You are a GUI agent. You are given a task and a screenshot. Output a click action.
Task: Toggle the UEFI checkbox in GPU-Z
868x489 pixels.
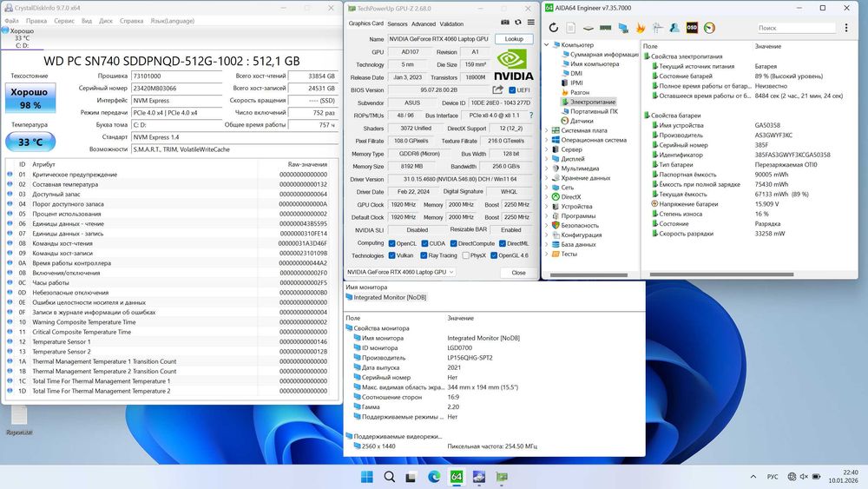[x=512, y=90]
